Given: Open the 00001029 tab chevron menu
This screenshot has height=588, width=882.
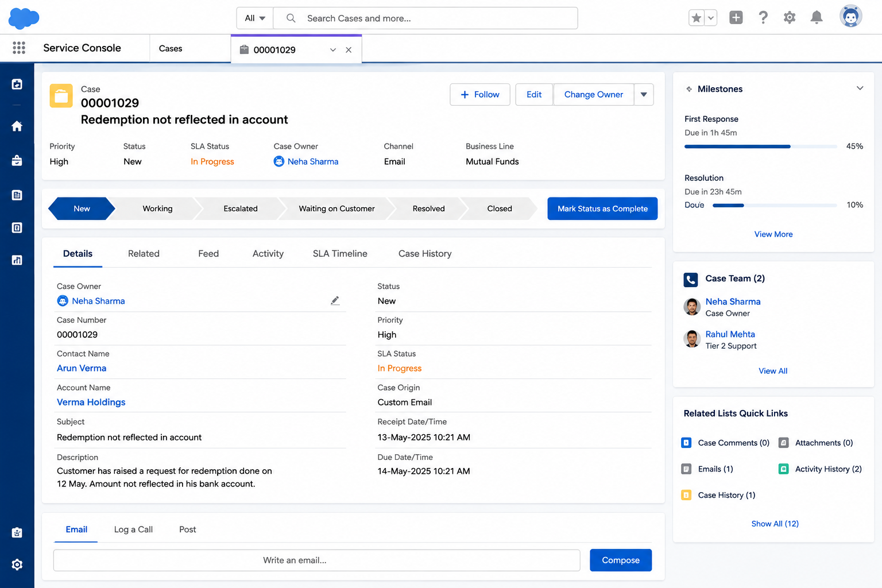Looking at the screenshot, I should 333,50.
